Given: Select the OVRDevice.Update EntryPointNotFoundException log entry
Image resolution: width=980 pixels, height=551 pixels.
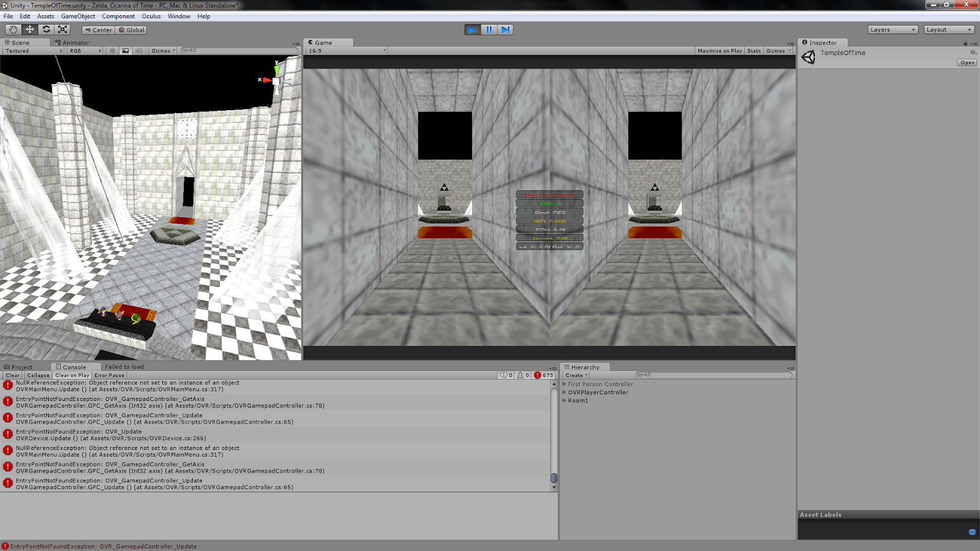Looking at the screenshot, I should pos(275,435).
